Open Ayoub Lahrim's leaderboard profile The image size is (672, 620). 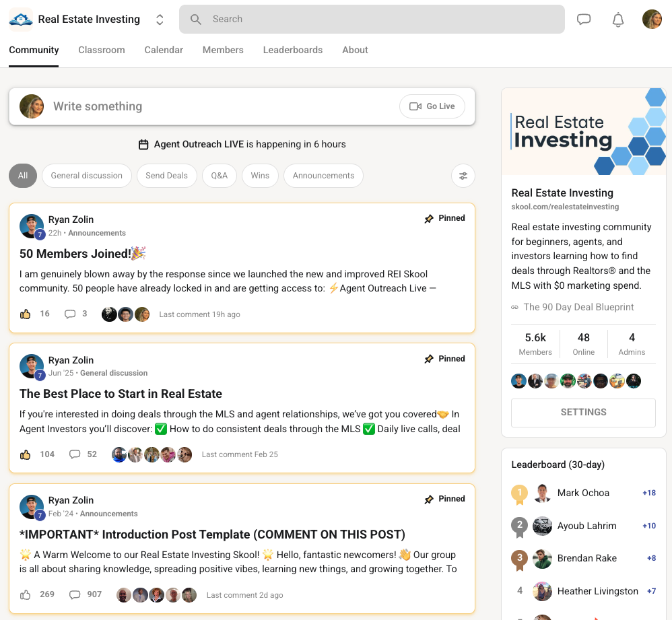point(586,526)
